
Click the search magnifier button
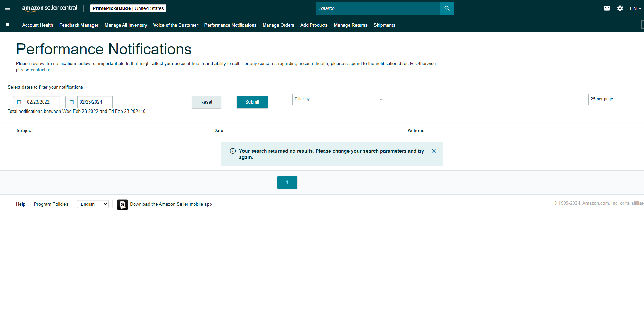coord(447,8)
